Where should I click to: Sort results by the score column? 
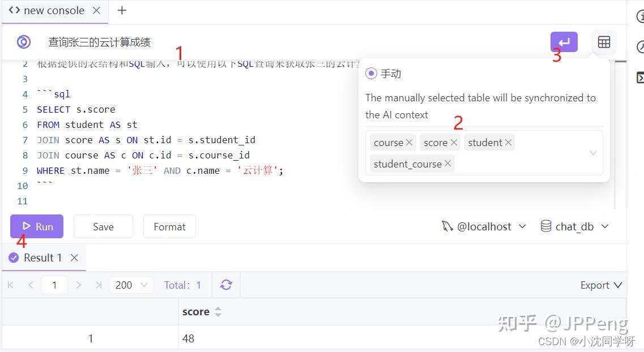[219, 311]
